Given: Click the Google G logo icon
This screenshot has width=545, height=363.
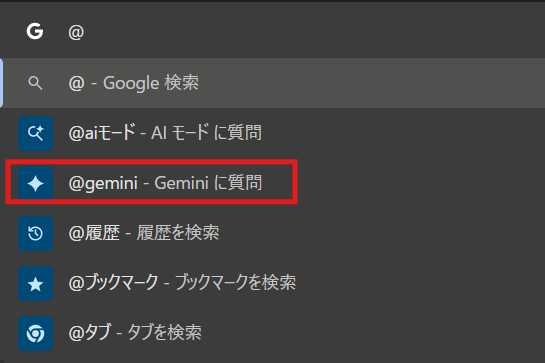Looking at the screenshot, I should [x=35, y=31].
